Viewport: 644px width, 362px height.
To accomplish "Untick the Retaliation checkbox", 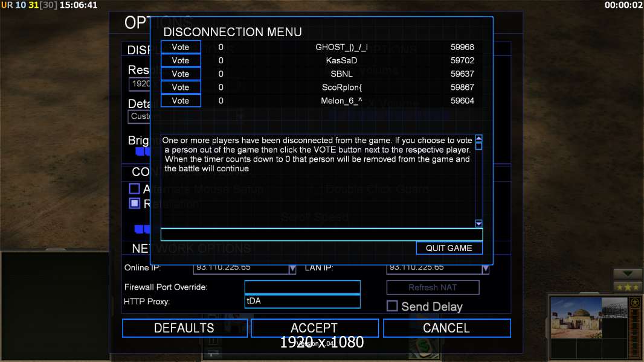I will click(134, 203).
